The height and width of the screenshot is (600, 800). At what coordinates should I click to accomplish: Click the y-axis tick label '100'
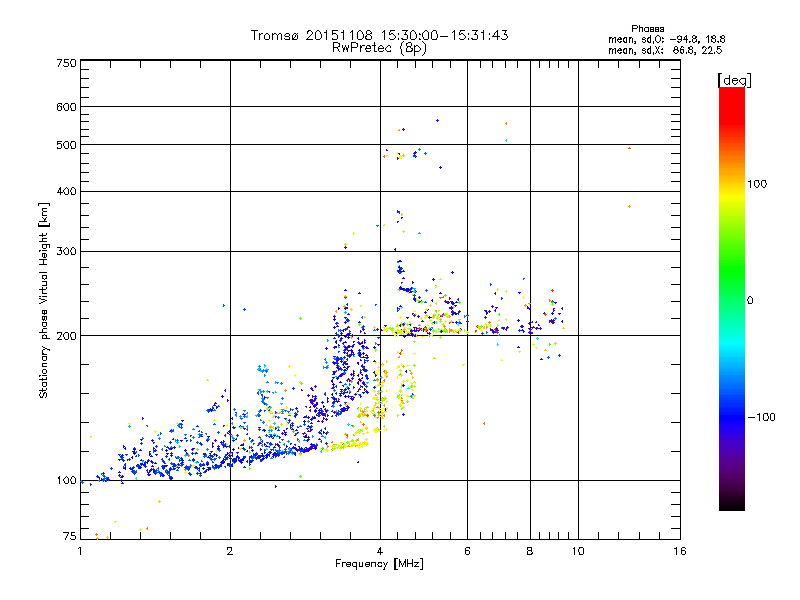pos(67,481)
